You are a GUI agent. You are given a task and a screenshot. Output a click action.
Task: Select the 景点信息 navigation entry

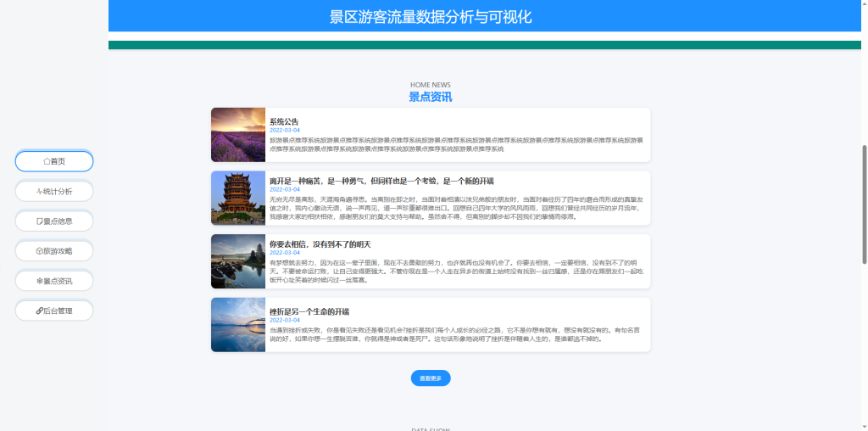click(54, 221)
